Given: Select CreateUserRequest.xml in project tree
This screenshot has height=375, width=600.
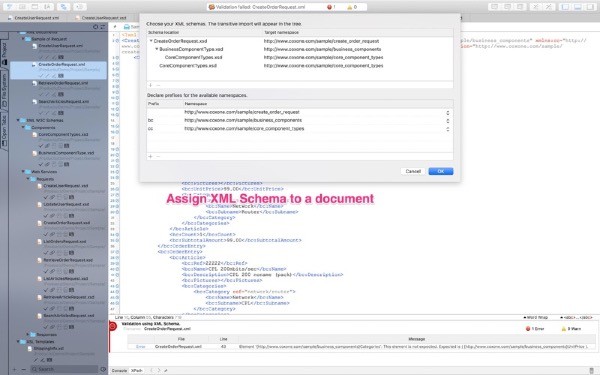Looking at the screenshot, I should tap(60, 46).
